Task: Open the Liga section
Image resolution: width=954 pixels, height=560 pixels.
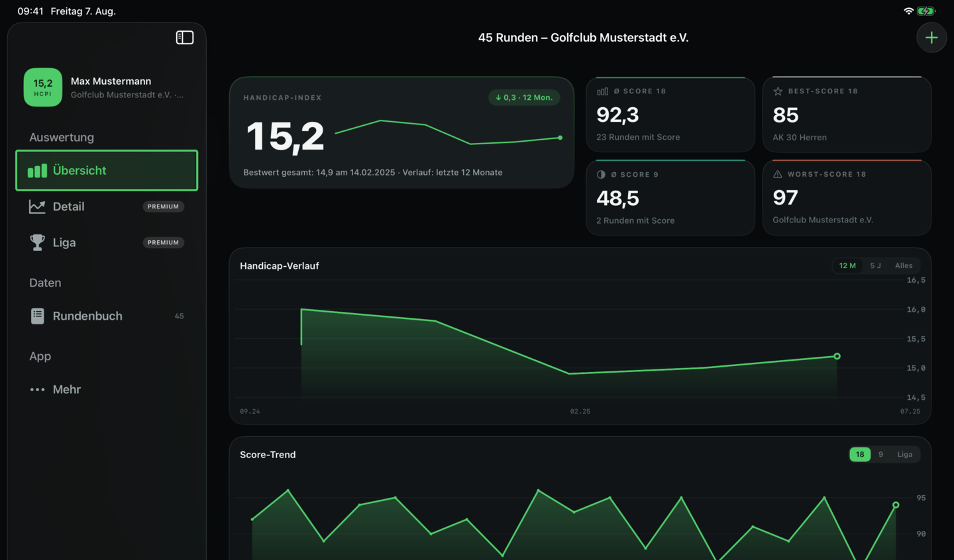Action: pos(107,242)
